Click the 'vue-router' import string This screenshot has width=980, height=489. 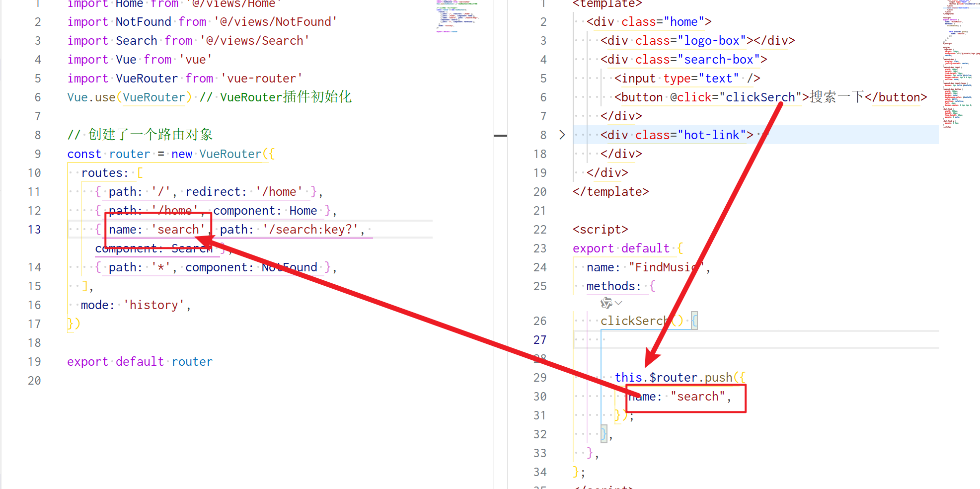point(262,79)
